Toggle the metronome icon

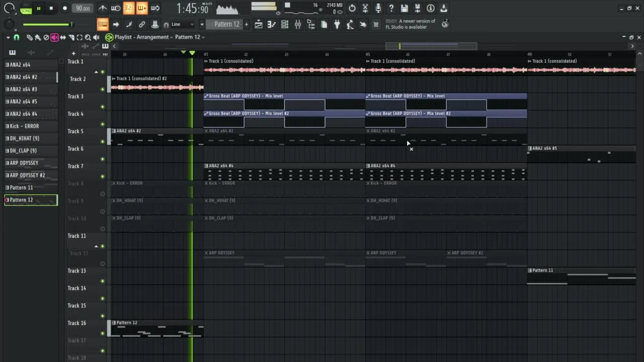pos(103,8)
